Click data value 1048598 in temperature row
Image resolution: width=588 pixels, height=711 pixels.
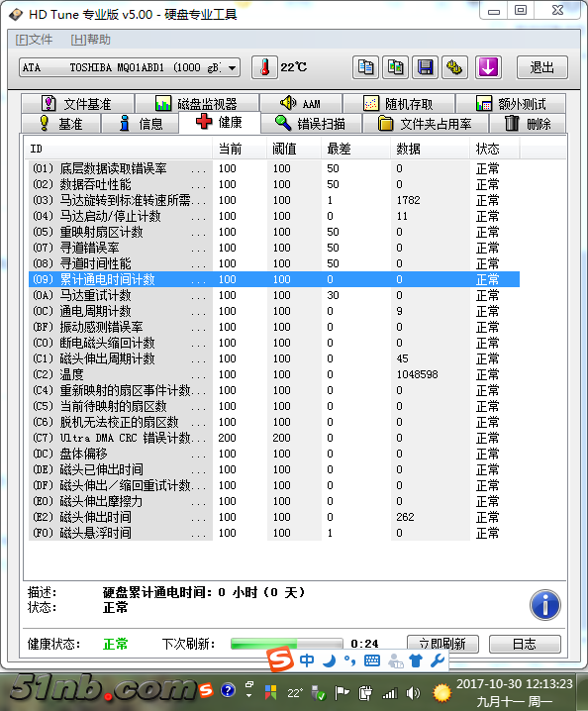click(417, 374)
